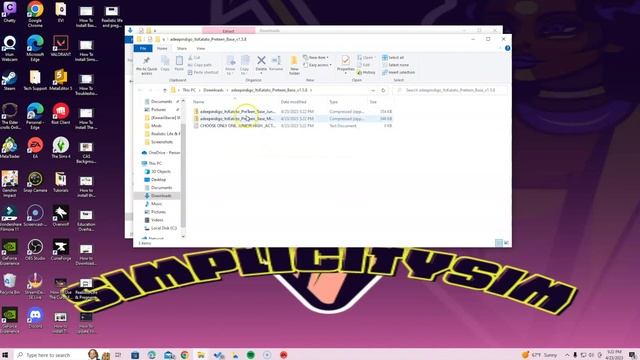Select the Discord desktop icon
The image size is (640, 360).
pos(35,318)
